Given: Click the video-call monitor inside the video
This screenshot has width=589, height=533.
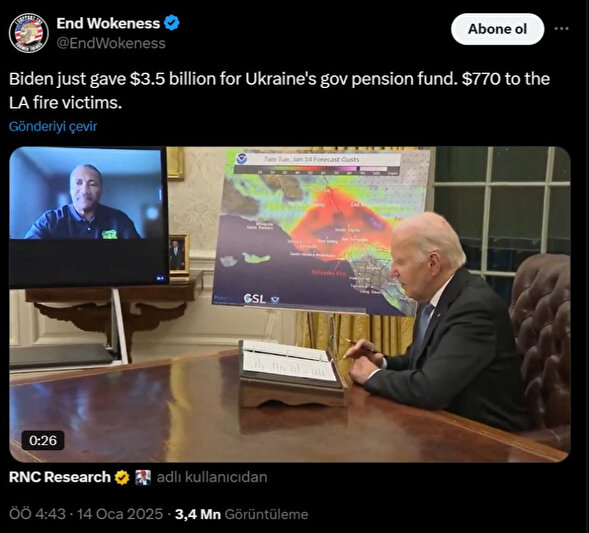Looking at the screenshot, I should 89,217.
